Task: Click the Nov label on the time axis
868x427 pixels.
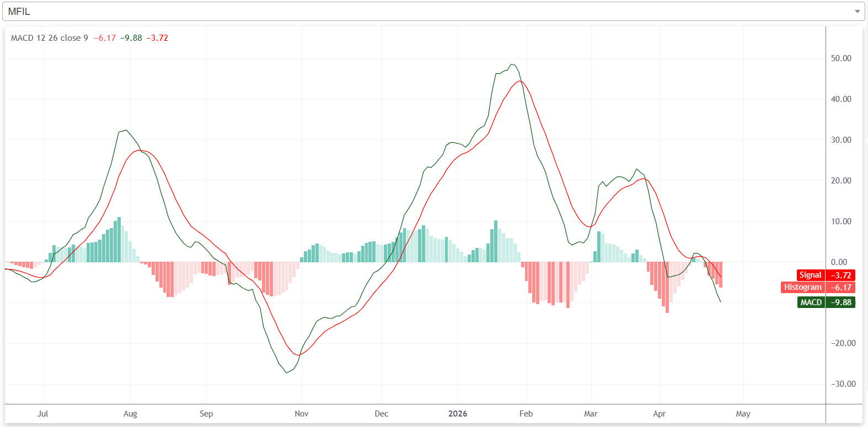Action: (302, 413)
